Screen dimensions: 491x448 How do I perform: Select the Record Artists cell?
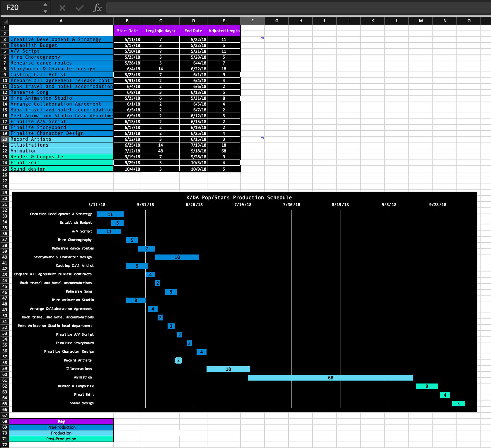(x=61, y=139)
